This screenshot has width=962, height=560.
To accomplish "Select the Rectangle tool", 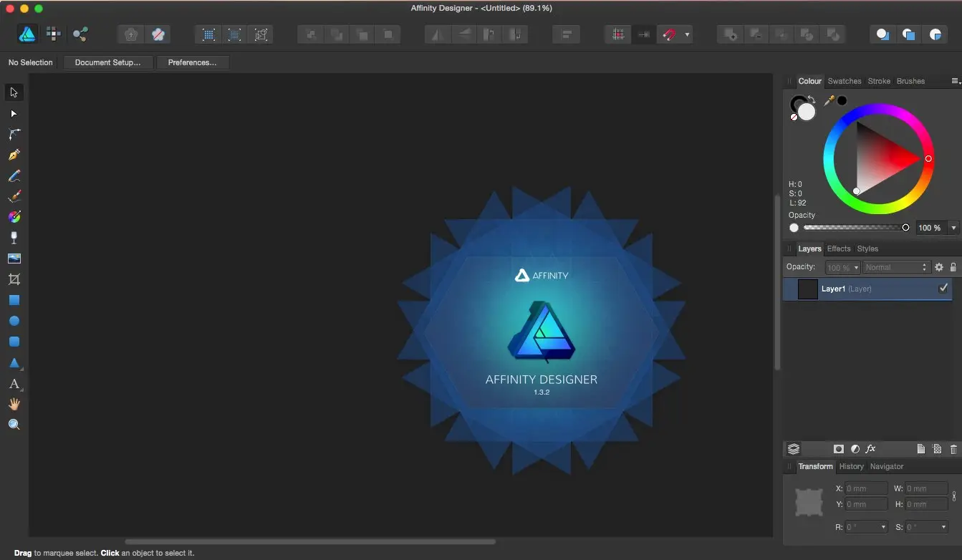I will 14,300.
